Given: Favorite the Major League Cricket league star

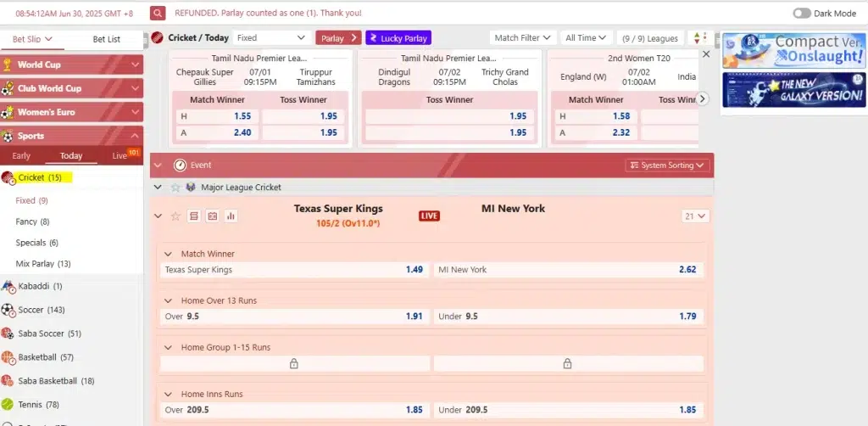Looking at the screenshot, I should pos(175,188).
